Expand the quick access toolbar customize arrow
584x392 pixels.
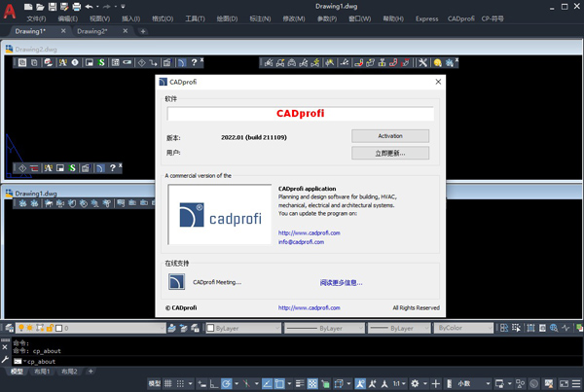pyautogui.click(x=123, y=7)
